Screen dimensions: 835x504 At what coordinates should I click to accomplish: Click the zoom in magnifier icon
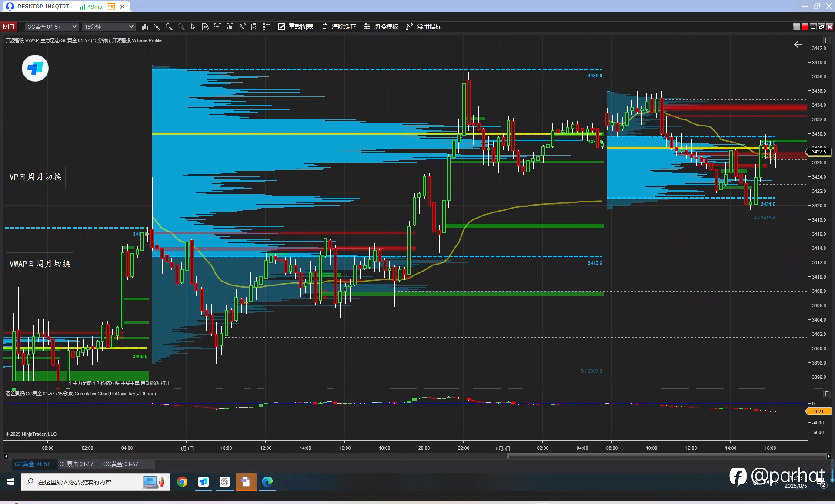click(x=169, y=27)
